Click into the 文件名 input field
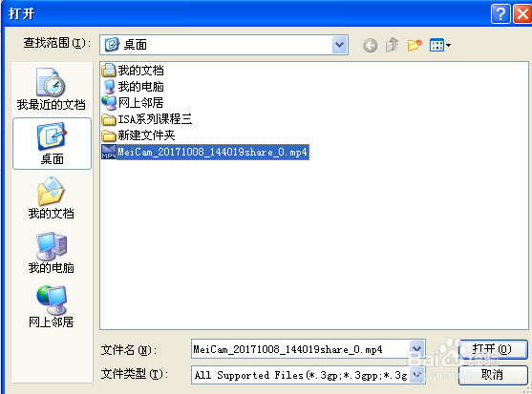 tap(300, 349)
